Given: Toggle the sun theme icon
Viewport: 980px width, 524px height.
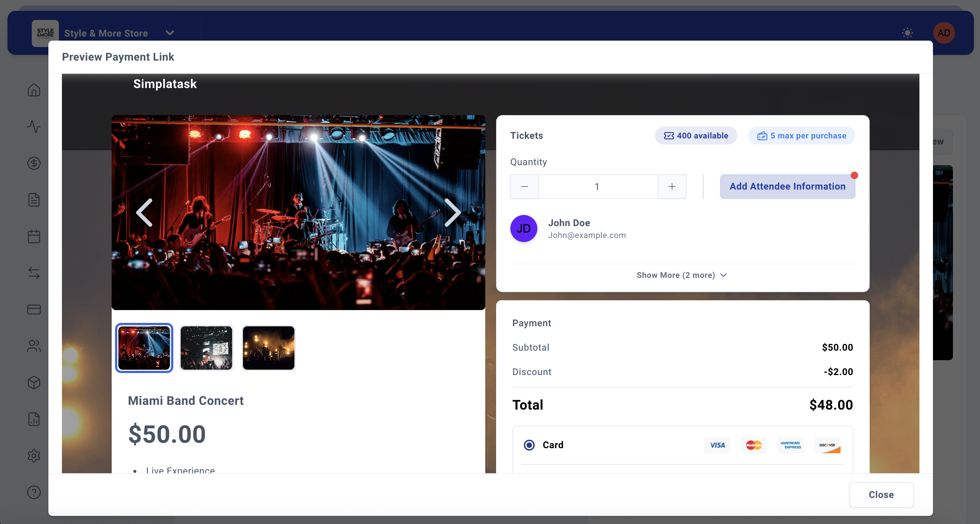Looking at the screenshot, I should (x=907, y=33).
